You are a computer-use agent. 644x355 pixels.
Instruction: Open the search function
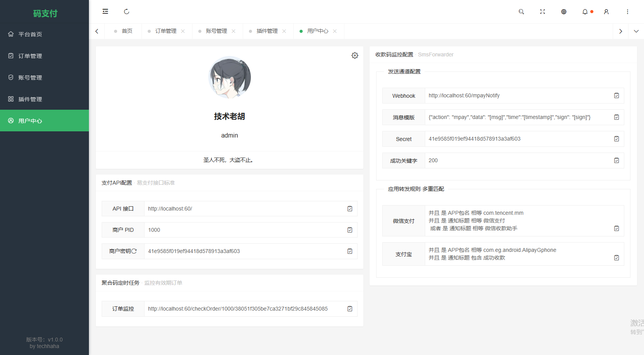[x=521, y=12]
